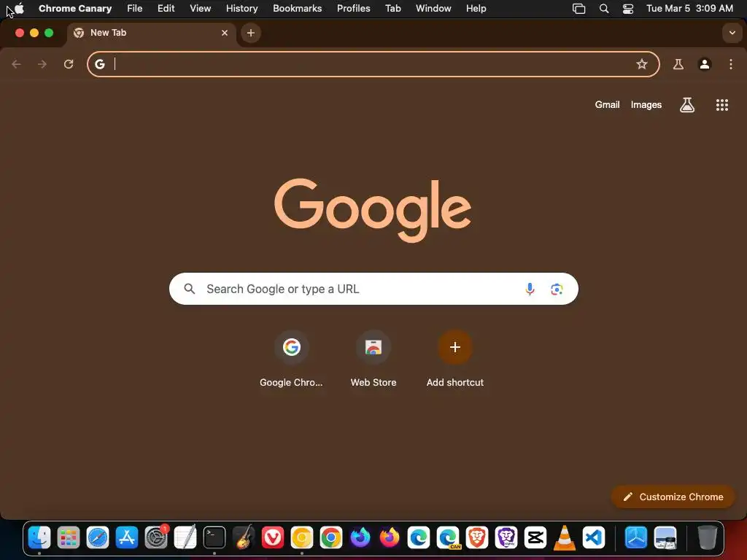The height and width of the screenshot is (560, 747).
Task: Launch Google Chrome from the Dock
Action: coord(331,537)
